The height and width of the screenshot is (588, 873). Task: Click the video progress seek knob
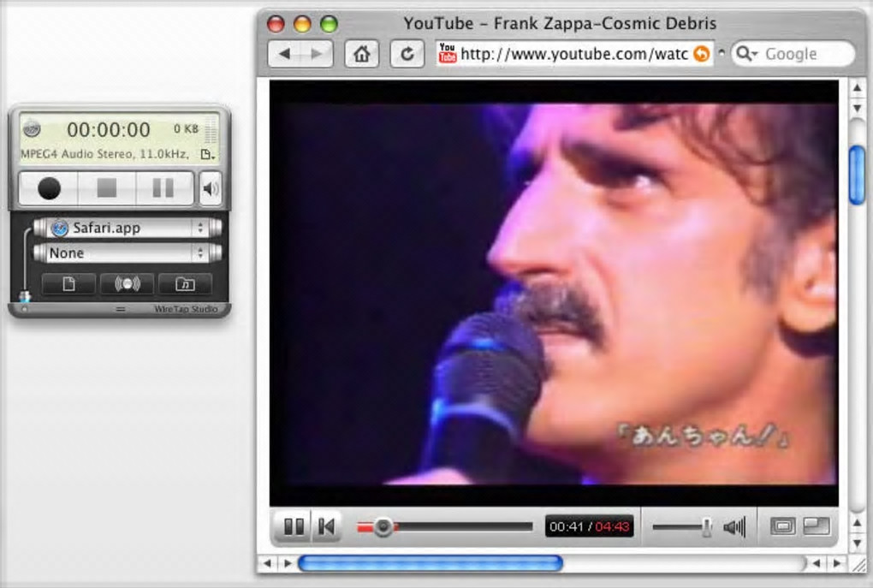pos(383,526)
